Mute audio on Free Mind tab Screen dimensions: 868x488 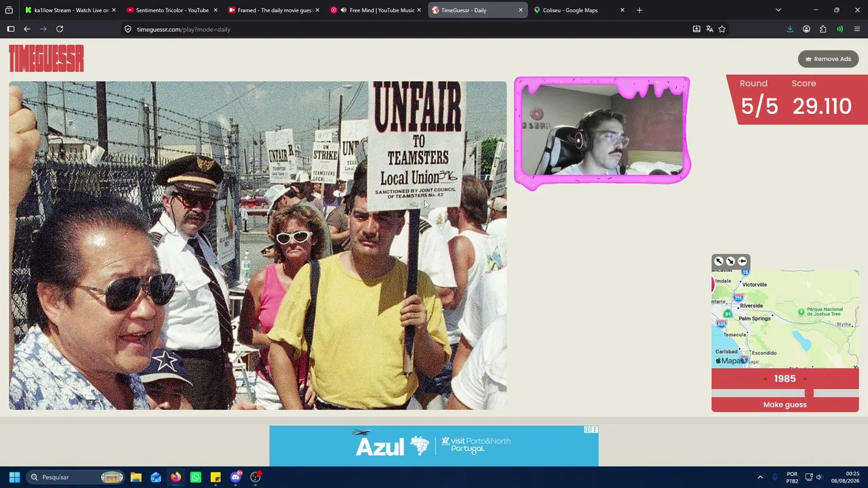point(343,10)
